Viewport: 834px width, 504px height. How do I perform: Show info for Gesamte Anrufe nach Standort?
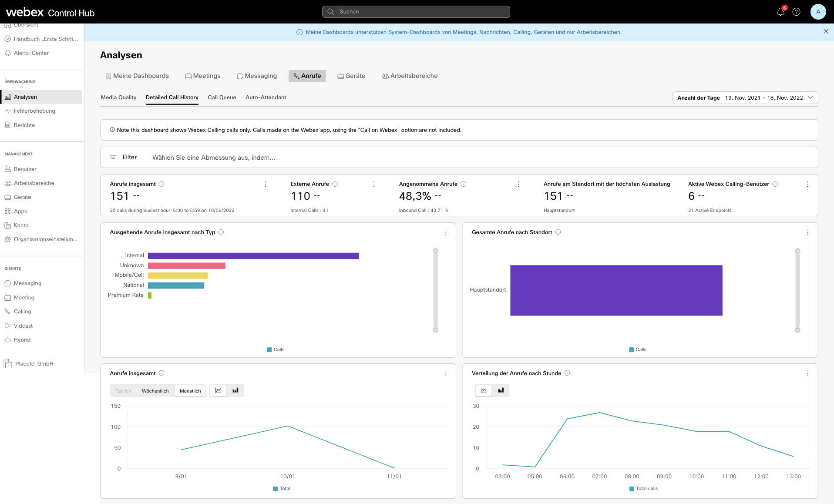point(558,232)
